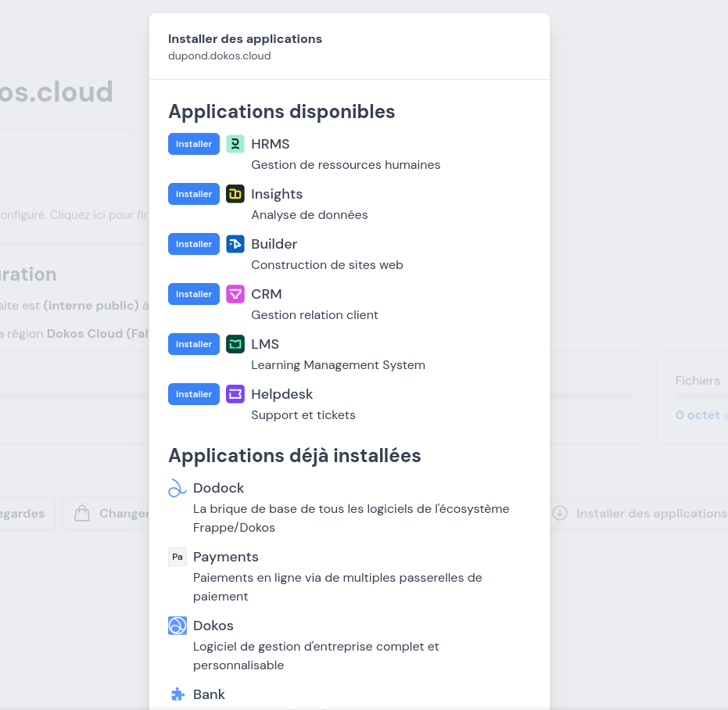Click 'Applications déjà installées' heading

pyautogui.click(x=294, y=456)
